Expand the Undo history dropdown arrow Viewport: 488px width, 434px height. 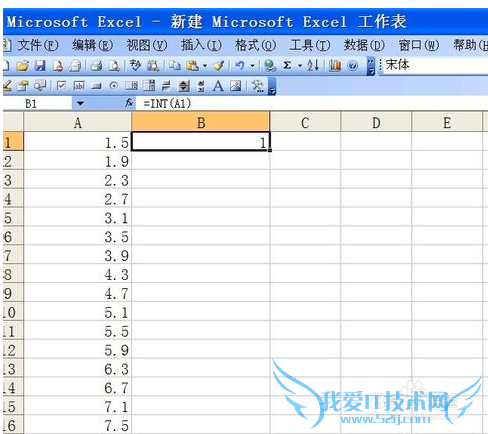253,66
